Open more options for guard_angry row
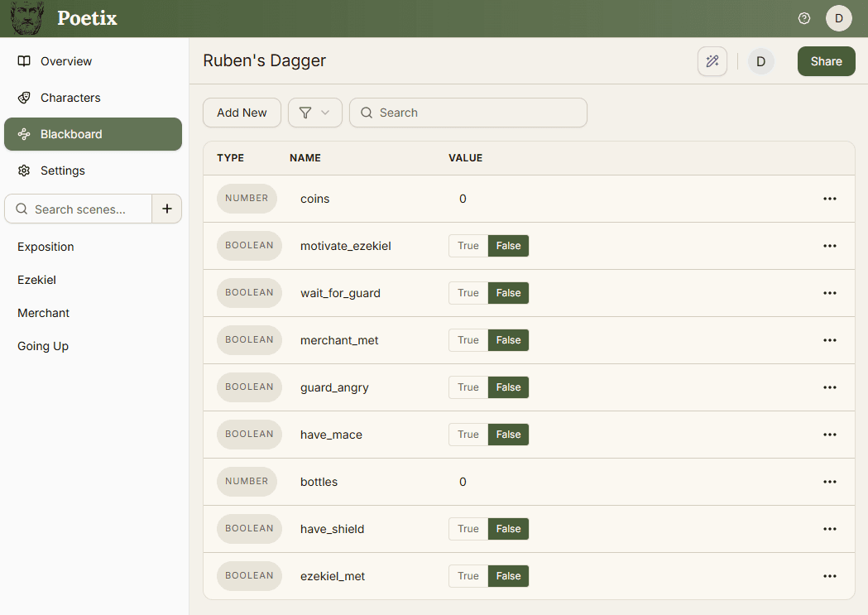The height and width of the screenshot is (615, 868). 829,387
